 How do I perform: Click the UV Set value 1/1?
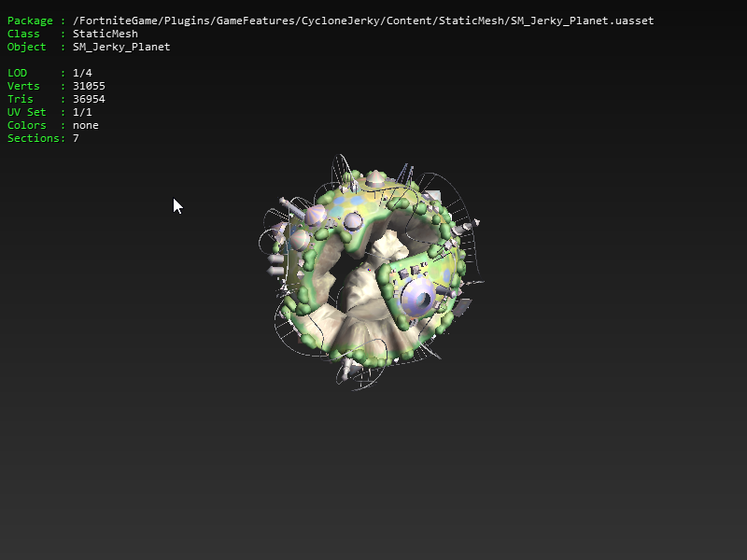(x=82, y=112)
